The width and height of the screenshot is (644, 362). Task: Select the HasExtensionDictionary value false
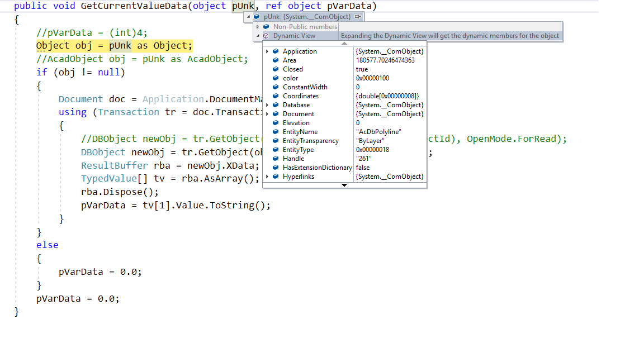[x=363, y=168]
